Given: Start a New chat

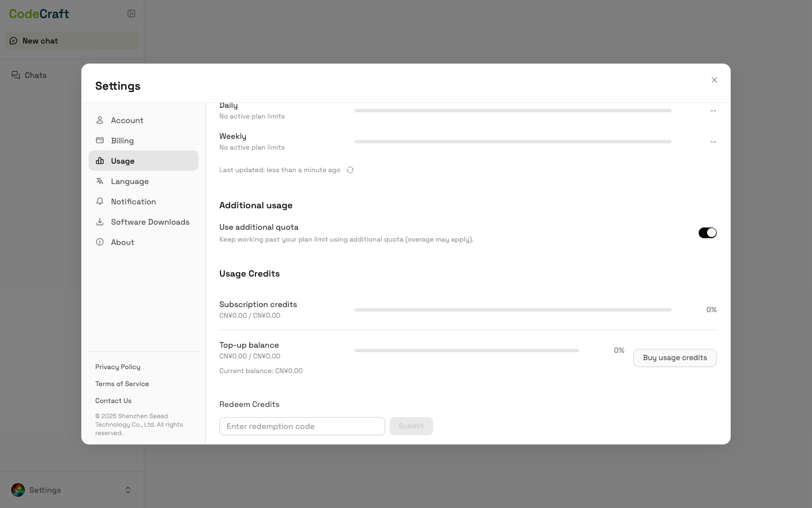Looking at the screenshot, I should pyautogui.click(x=72, y=41).
